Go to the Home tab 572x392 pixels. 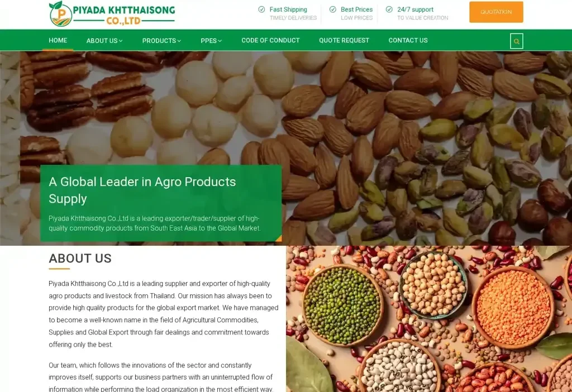point(58,40)
